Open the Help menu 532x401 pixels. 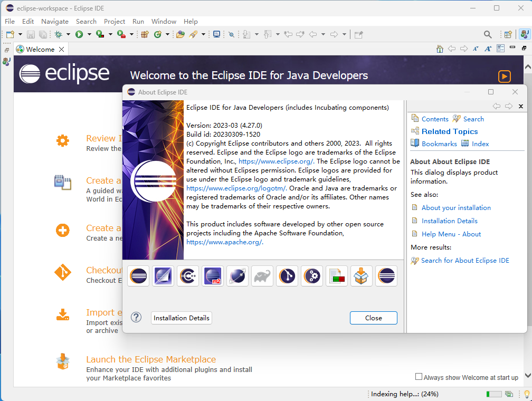coord(191,22)
